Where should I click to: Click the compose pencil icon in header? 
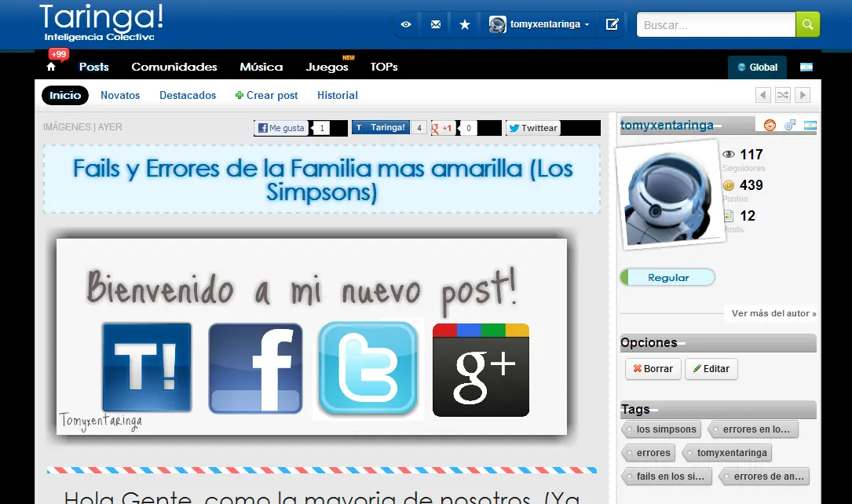612,24
